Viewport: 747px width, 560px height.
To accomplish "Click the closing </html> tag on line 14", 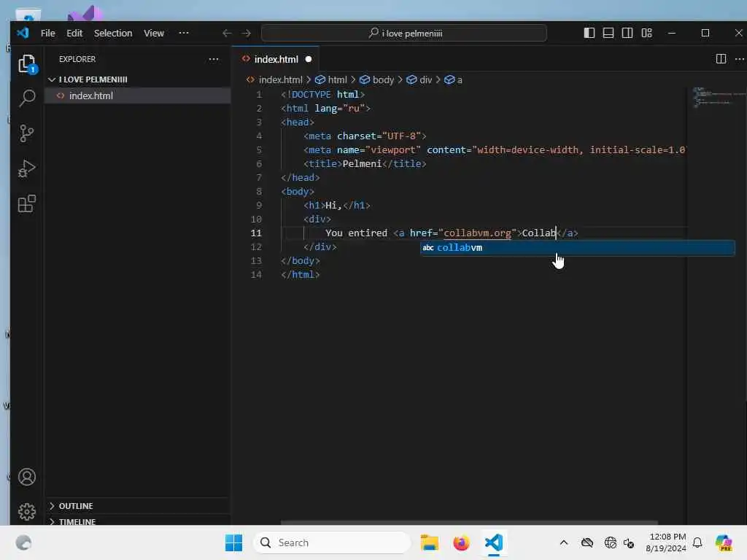I will click(x=300, y=274).
